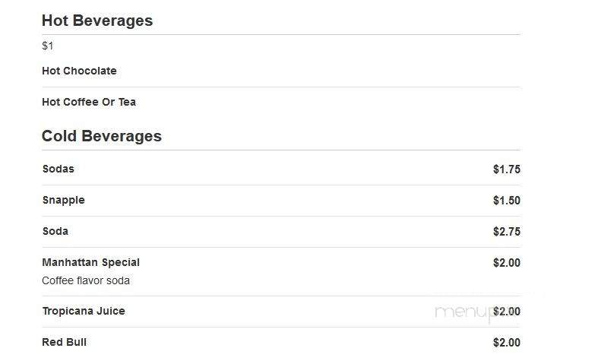Click the Tropicana Juice $2.00 price
The width and height of the screenshot is (598, 364).
coord(507,312)
